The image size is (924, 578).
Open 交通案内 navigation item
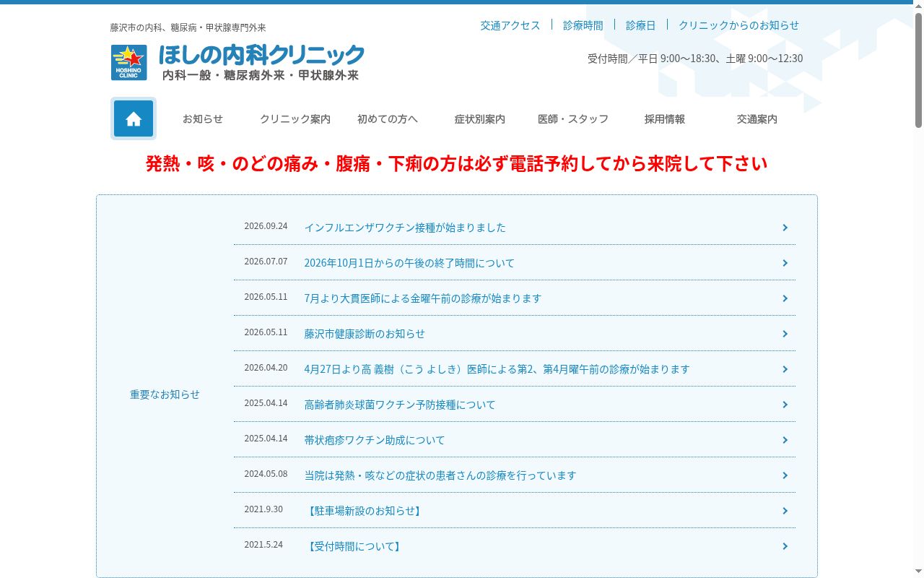757,119
